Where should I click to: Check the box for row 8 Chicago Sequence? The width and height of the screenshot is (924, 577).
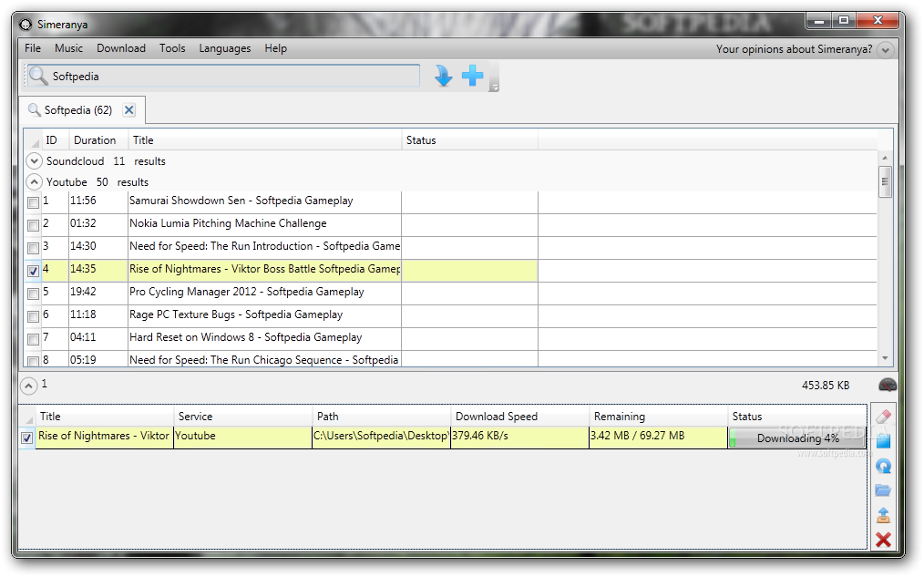(x=33, y=361)
